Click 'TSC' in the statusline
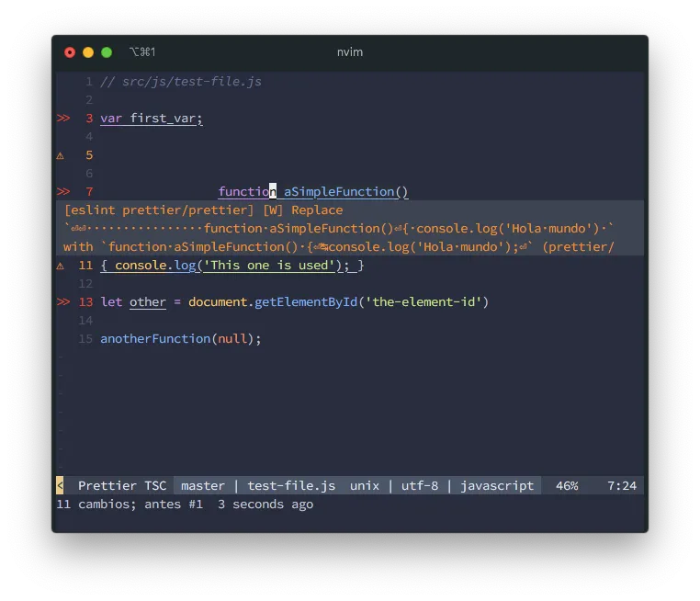The image size is (700, 601). click(155, 485)
